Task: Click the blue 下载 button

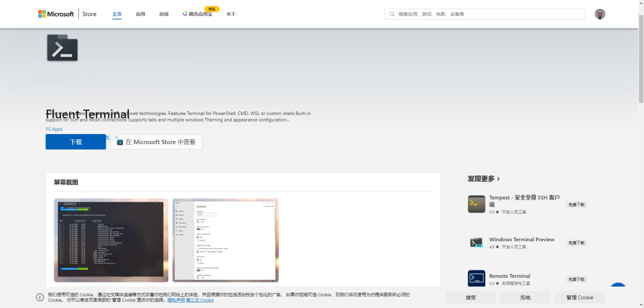Action: pos(76,142)
